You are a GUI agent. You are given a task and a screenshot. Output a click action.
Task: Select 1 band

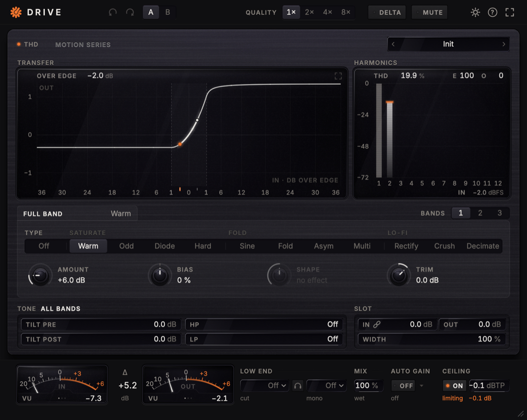pos(461,213)
